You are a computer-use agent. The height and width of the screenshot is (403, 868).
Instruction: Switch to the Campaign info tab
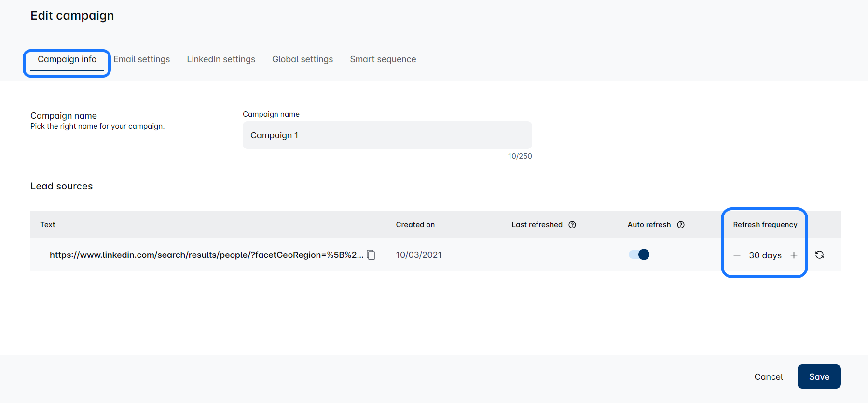[67, 59]
